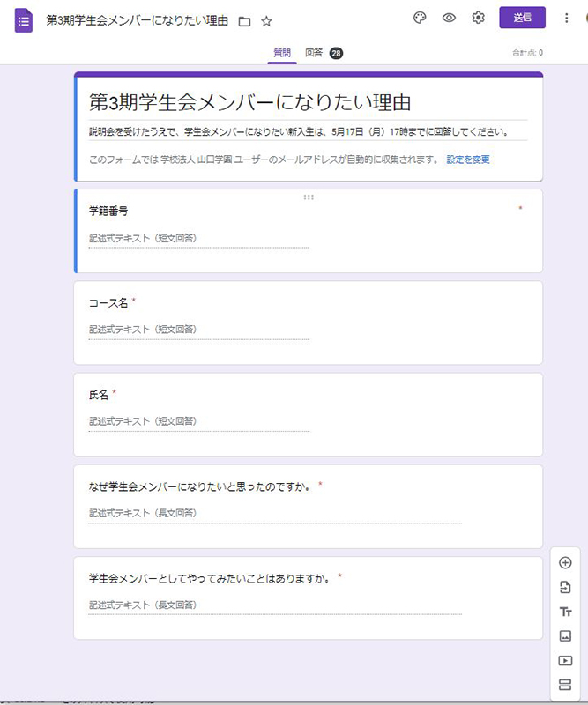Grab the drag handle on 学籍番号 question
The height and width of the screenshot is (705, 588).
[x=309, y=197]
